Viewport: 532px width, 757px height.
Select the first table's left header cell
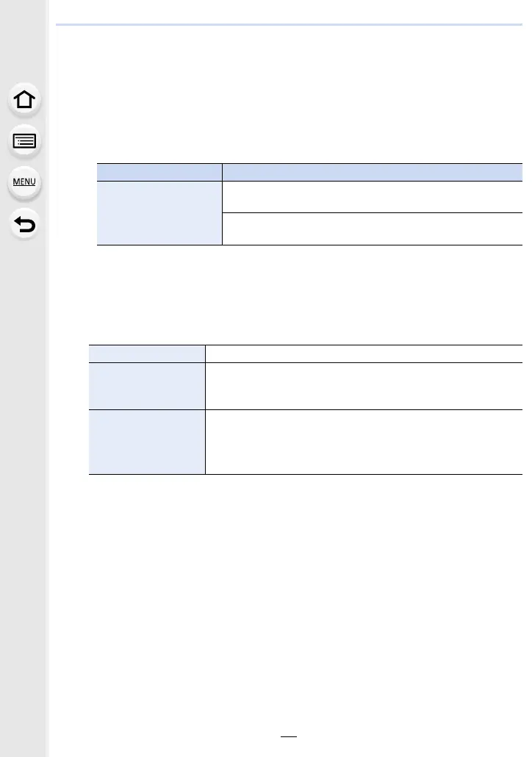click(159, 173)
